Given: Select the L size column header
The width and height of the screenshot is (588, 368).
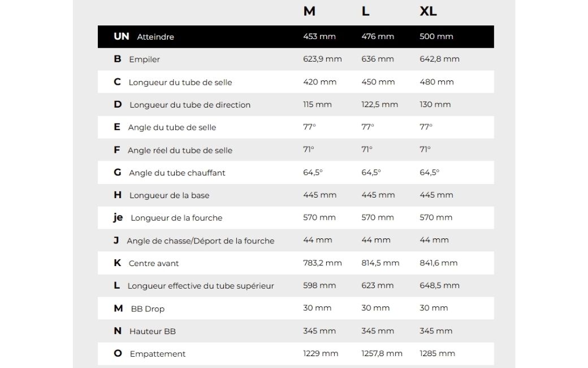Looking at the screenshot, I should (x=366, y=11).
